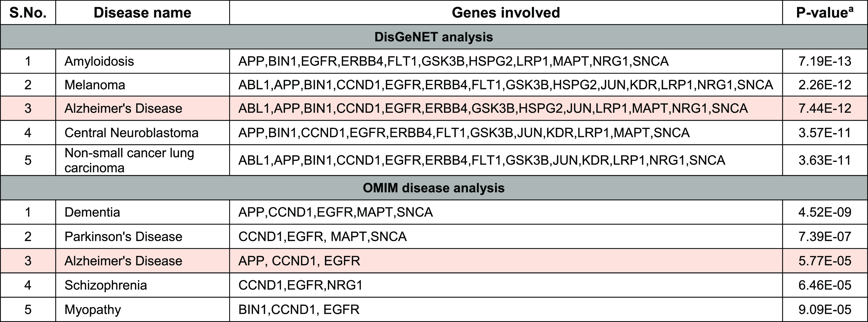
Task: Click the Disease name column header
Action: point(142,13)
